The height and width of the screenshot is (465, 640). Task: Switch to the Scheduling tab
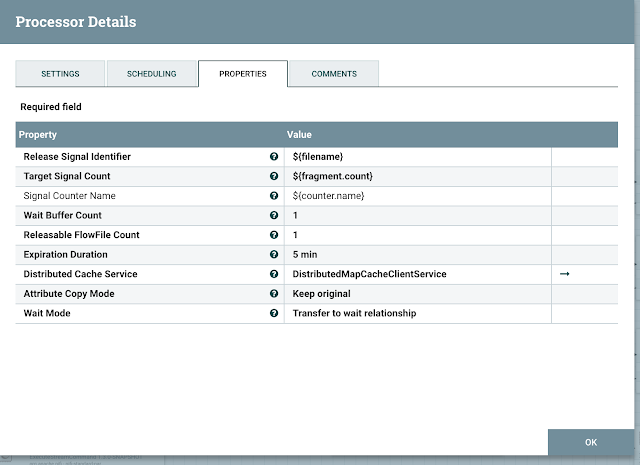click(151, 73)
